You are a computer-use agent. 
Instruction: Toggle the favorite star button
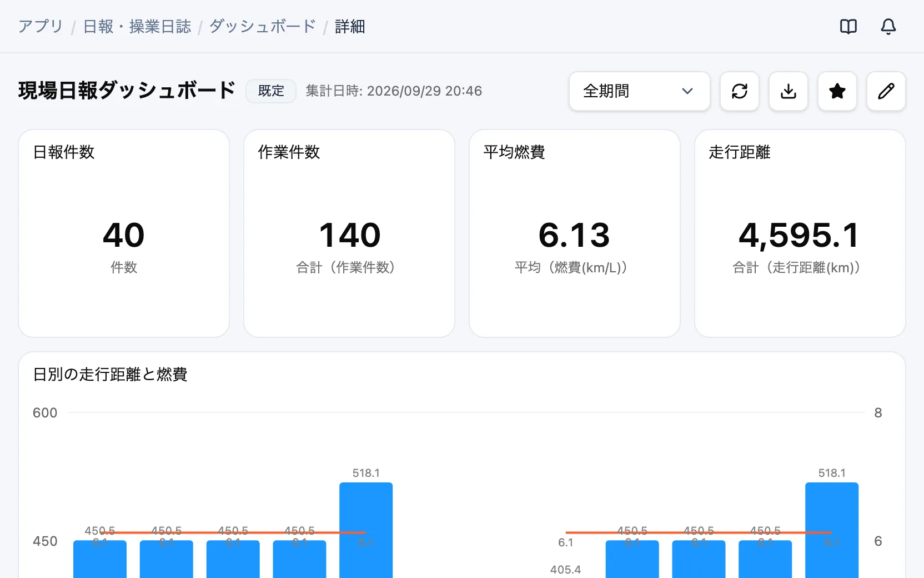(x=837, y=91)
